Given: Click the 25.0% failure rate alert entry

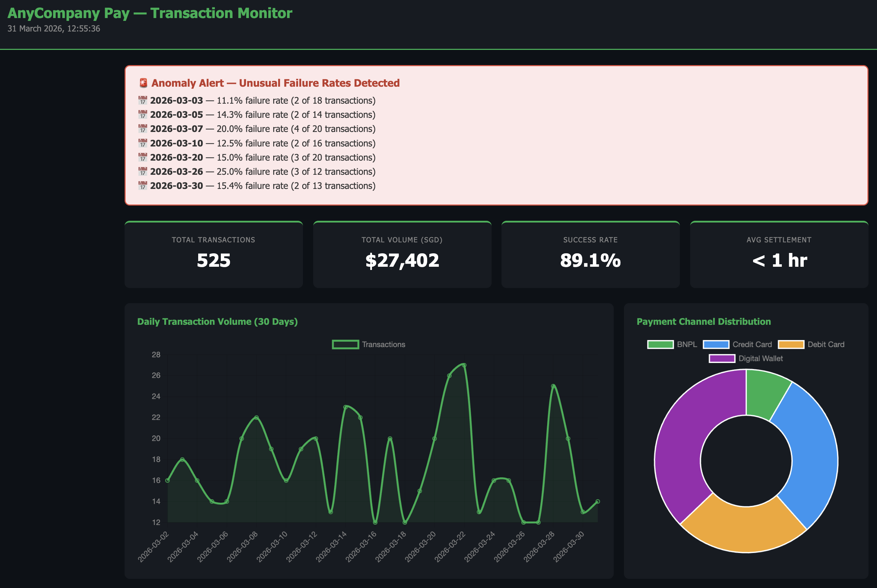Looking at the screenshot, I should 263,171.
